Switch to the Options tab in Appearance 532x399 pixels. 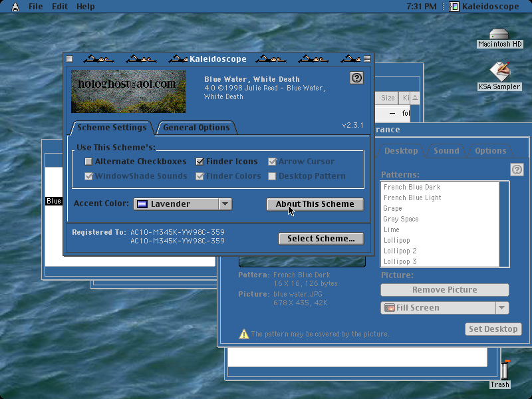[490, 151]
